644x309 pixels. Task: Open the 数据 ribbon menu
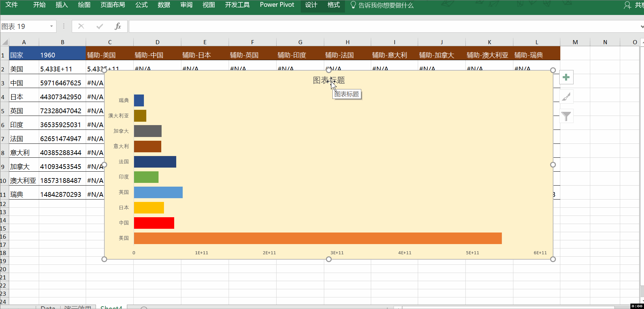tap(164, 5)
